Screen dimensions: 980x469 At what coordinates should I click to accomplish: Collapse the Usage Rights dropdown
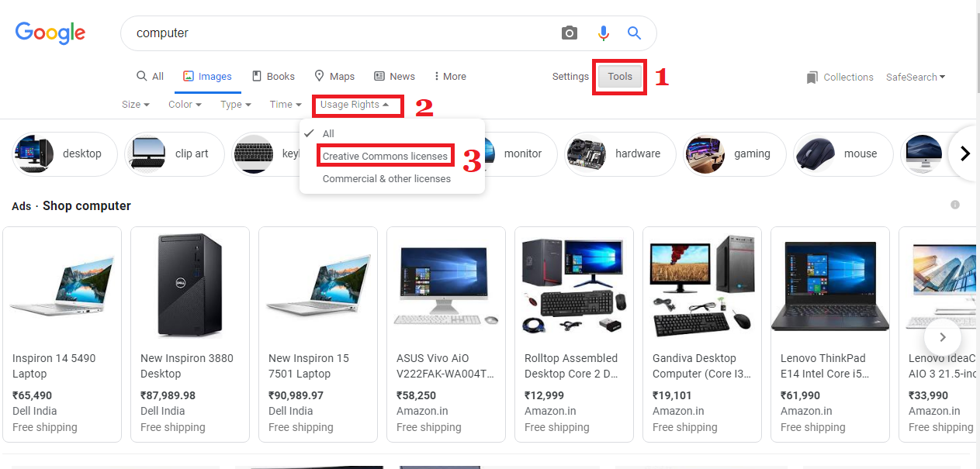tap(355, 105)
